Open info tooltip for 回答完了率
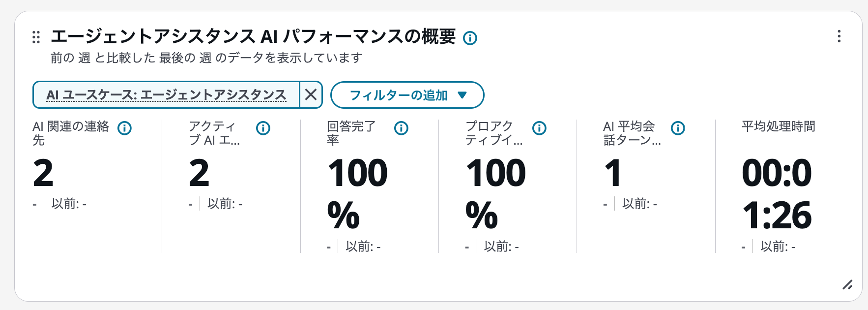Screen dimensions: 868x310 point(401,128)
